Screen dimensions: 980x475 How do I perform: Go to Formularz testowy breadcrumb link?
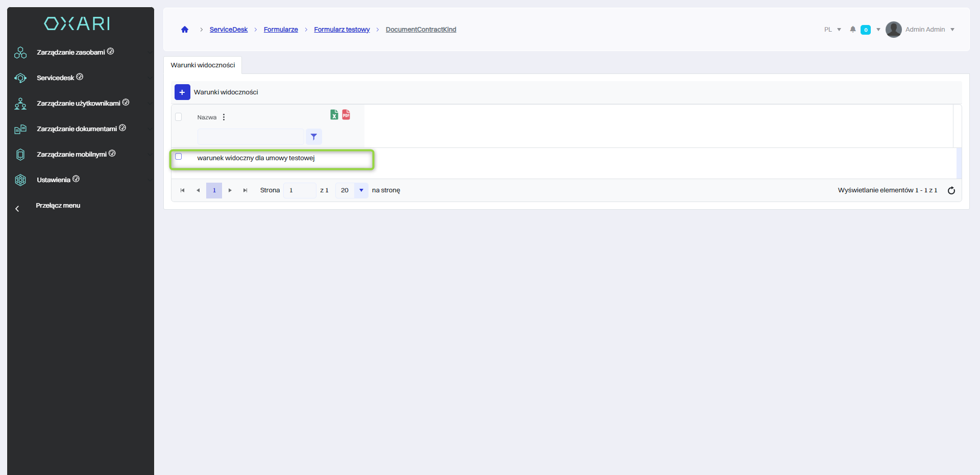coord(341,30)
